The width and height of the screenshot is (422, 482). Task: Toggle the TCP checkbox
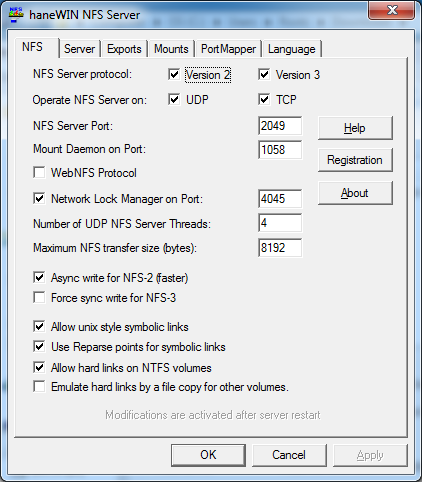(264, 99)
